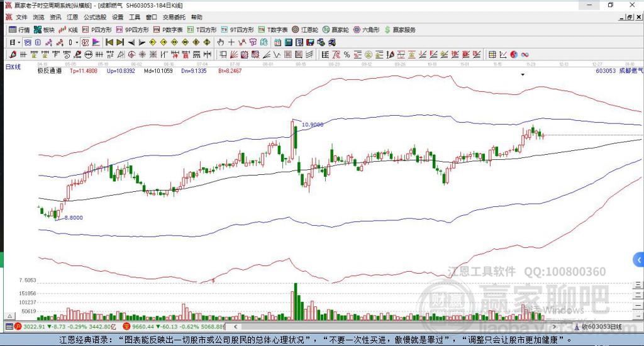Screen dimensions: 644x346
Task: Select the percent (%) line tool
Action: click(347, 55)
